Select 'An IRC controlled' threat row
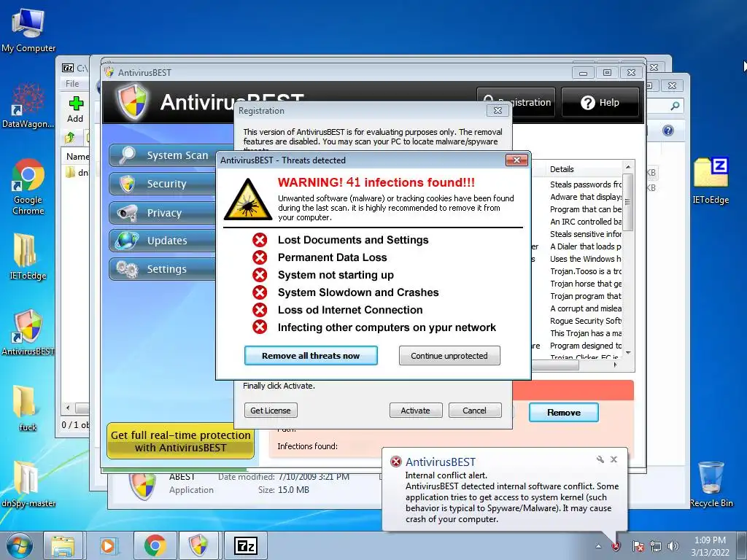This screenshot has height=560, width=747. [x=586, y=222]
